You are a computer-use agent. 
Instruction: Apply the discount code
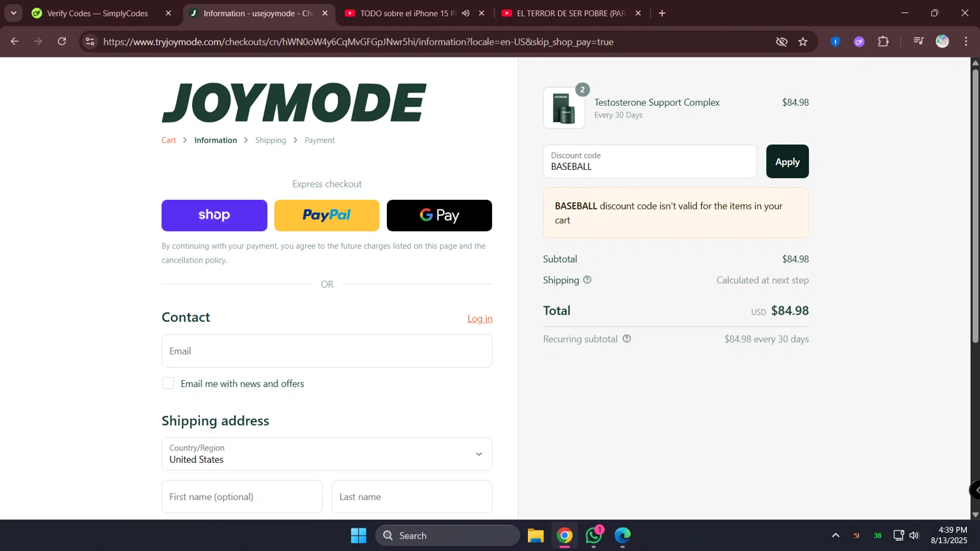tap(787, 161)
